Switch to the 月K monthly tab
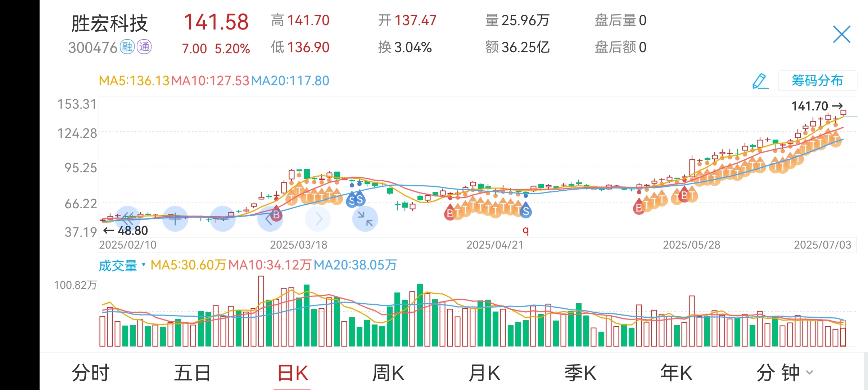 (x=484, y=372)
